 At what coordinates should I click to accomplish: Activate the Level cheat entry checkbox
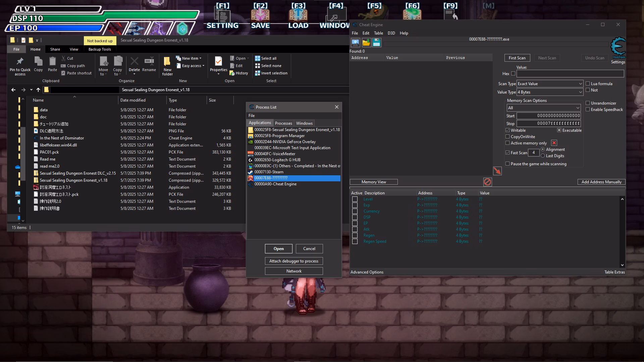pos(355,199)
